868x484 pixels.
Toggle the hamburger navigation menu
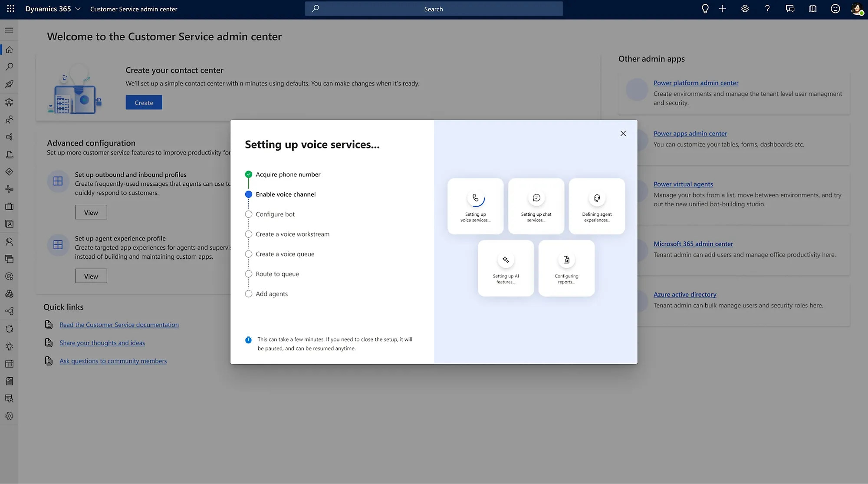click(9, 30)
